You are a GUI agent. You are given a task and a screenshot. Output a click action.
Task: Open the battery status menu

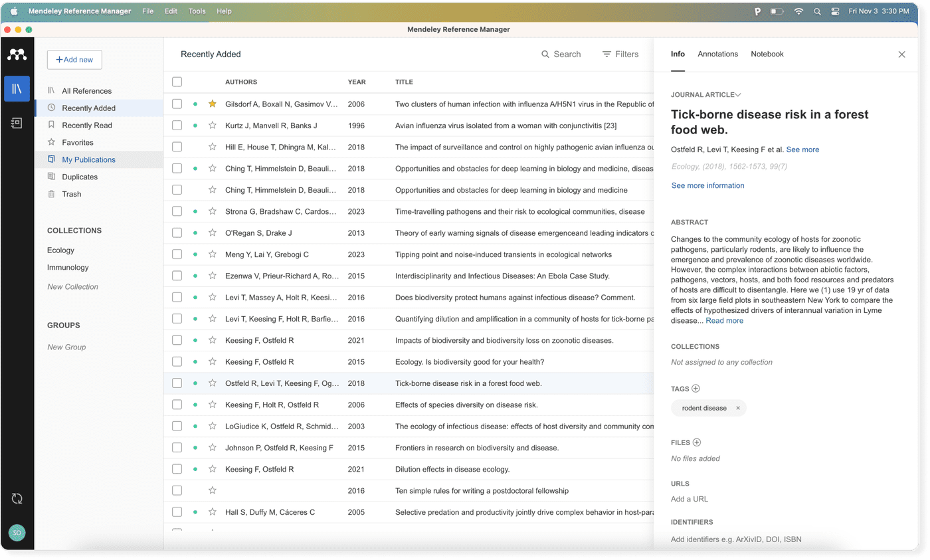[777, 11]
